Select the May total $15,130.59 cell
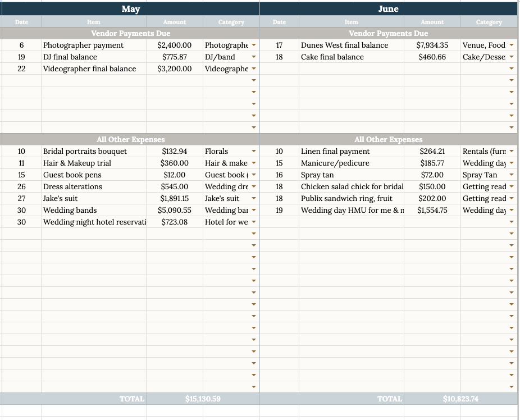This screenshot has width=520, height=420. [203, 399]
